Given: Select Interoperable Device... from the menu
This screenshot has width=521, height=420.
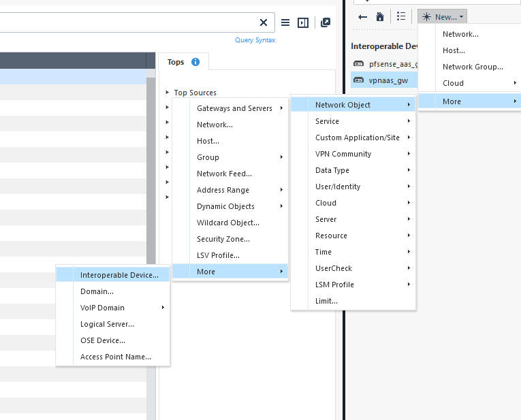Looking at the screenshot, I should pos(119,275).
